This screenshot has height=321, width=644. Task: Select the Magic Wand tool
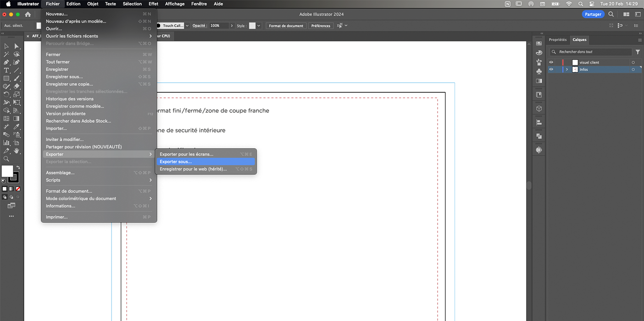(6, 54)
